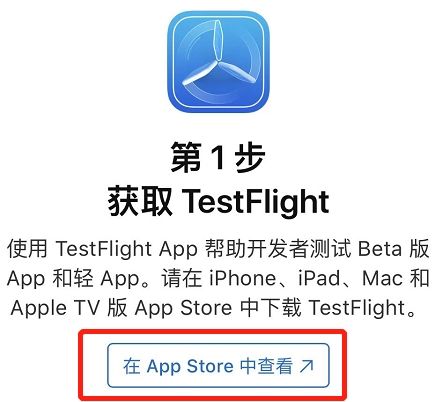This screenshot has width=443, height=402.
Task: Click the word 使用 starting the description
Action: 28,249
